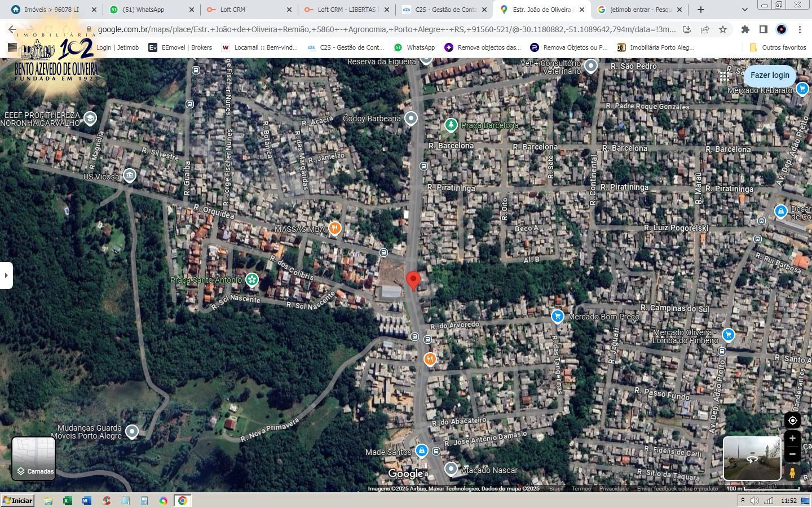
Task: Click the Fazer login button
Action: [x=770, y=75]
